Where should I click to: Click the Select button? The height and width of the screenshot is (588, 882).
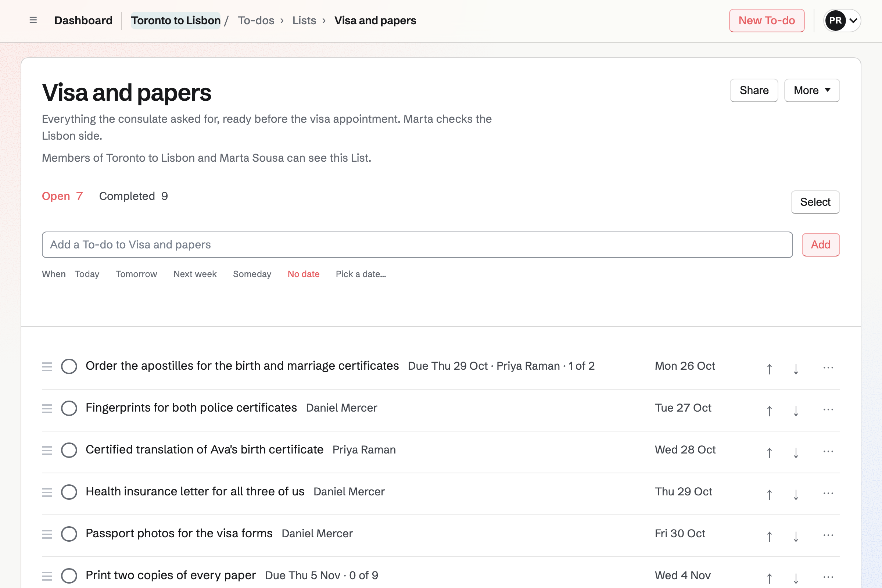(815, 202)
